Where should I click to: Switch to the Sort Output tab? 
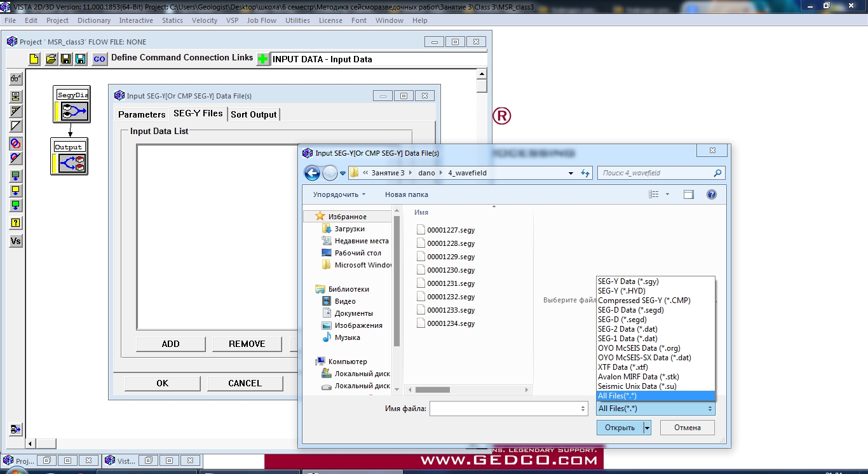click(254, 114)
